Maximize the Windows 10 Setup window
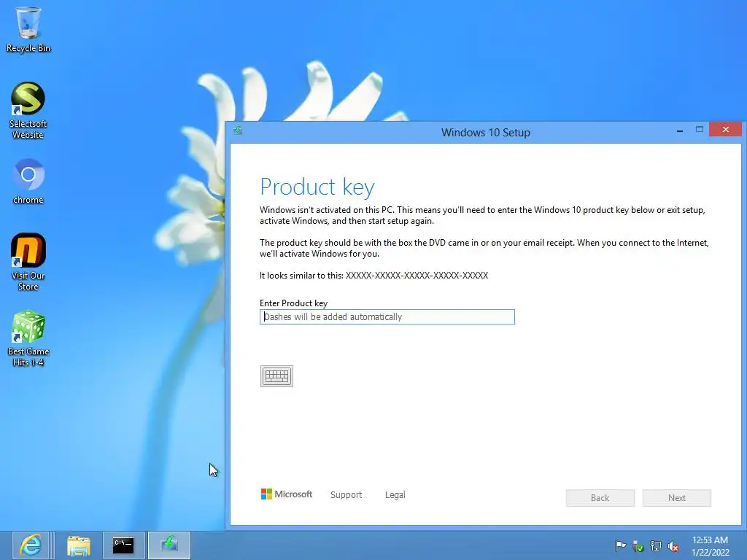Image resolution: width=747 pixels, height=560 pixels. (x=700, y=130)
